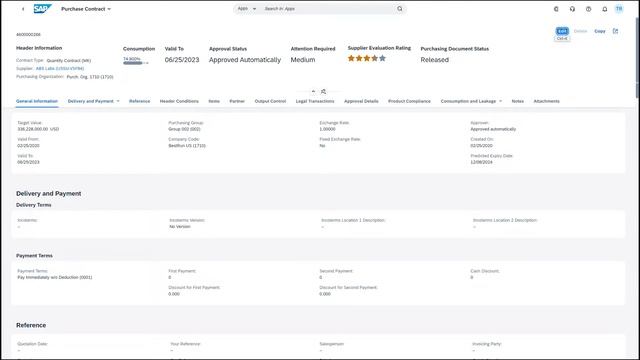Open the Partner tab

pos(237,101)
